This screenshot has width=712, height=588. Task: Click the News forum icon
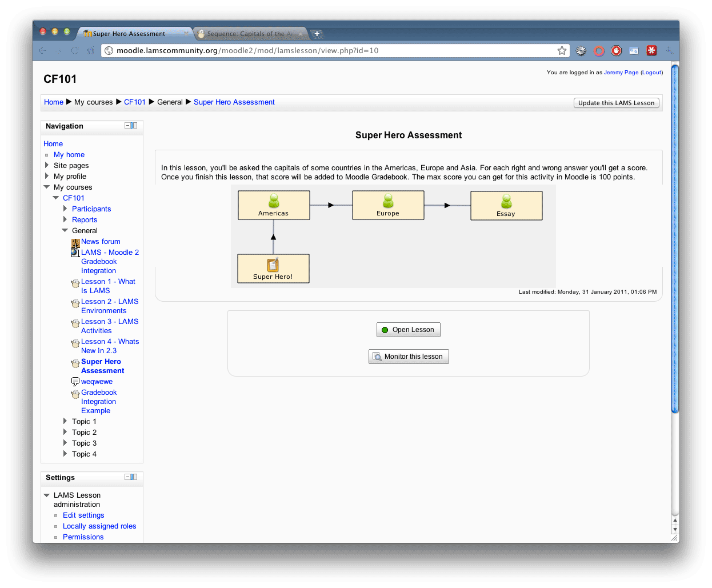pos(75,242)
